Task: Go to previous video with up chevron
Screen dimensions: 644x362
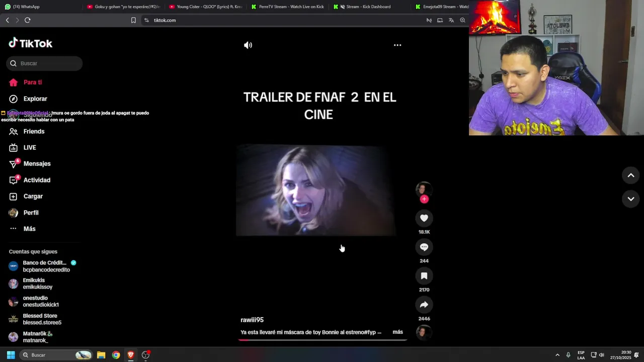Action: tap(631, 175)
